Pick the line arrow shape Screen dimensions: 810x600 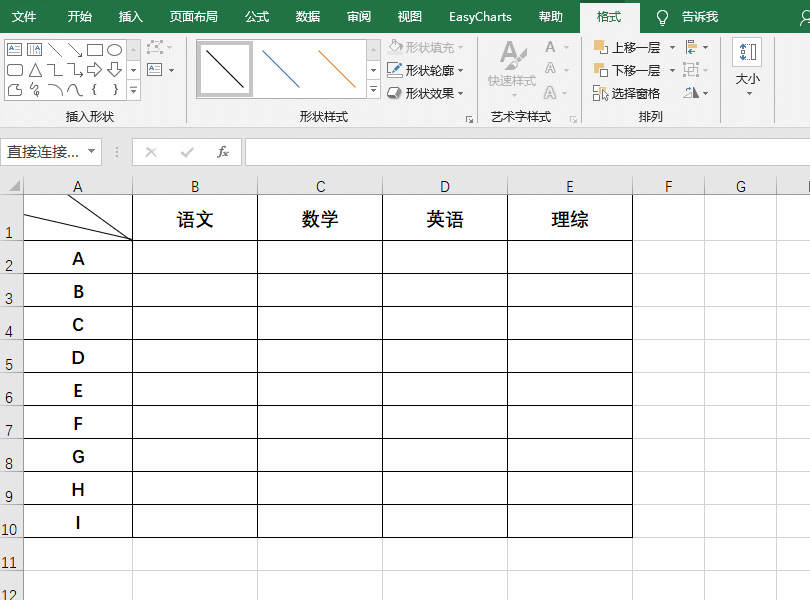[75, 50]
